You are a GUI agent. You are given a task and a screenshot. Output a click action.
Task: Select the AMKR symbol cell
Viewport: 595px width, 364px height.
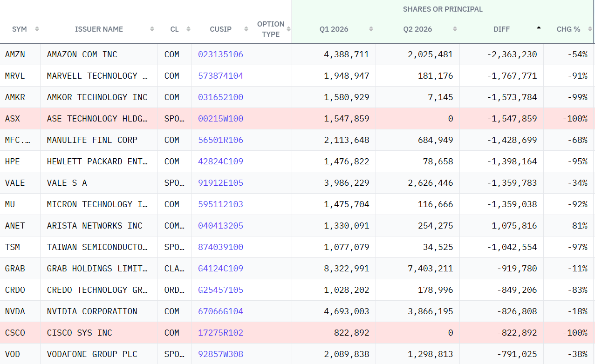(20, 97)
